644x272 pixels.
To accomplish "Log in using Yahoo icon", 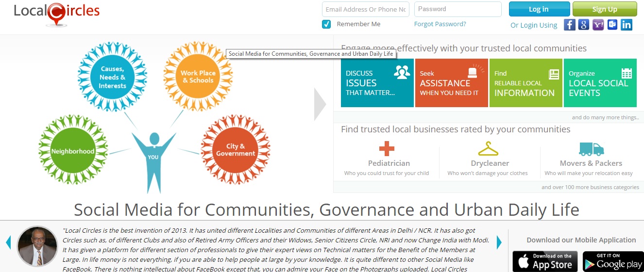I will pyautogui.click(x=598, y=25).
